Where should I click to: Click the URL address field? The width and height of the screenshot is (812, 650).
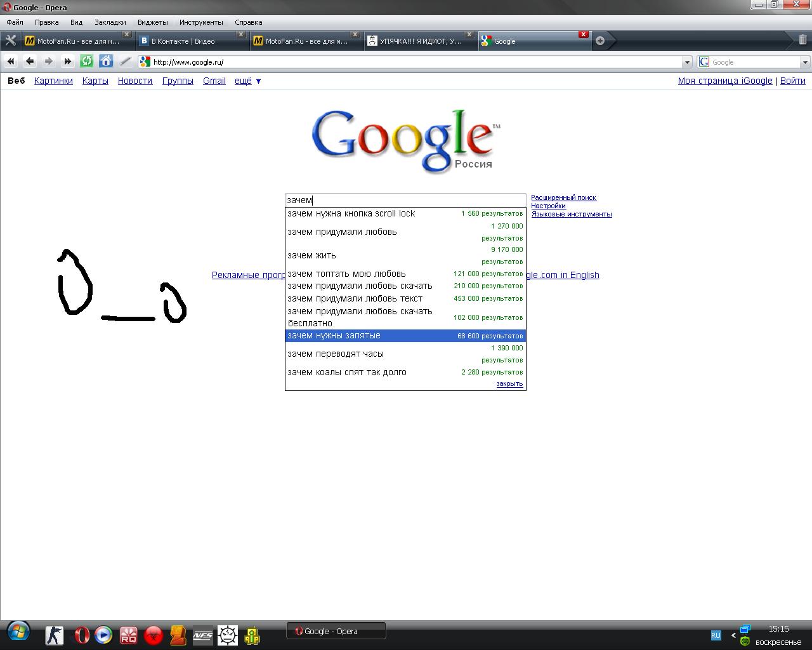[x=416, y=62]
